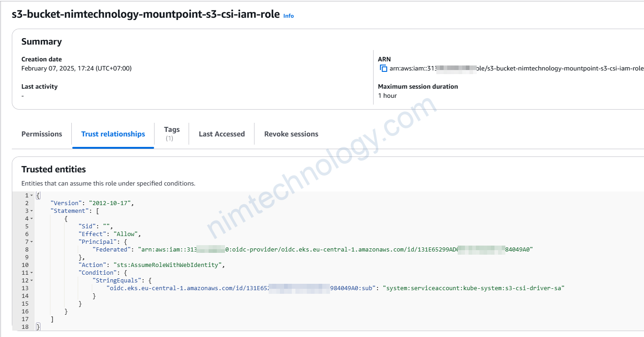The width and height of the screenshot is (644, 337).
Task: Collapse the statement object at line 4
Action: point(32,219)
